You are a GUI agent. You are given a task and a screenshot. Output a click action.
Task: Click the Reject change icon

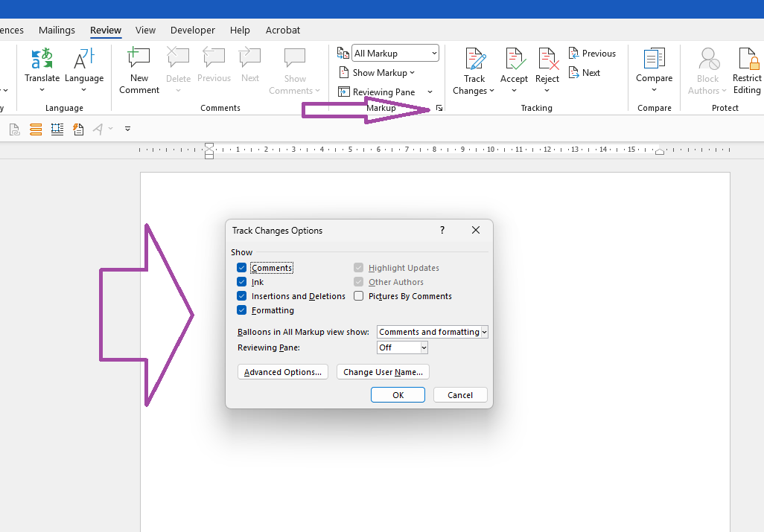tap(547, 59)
